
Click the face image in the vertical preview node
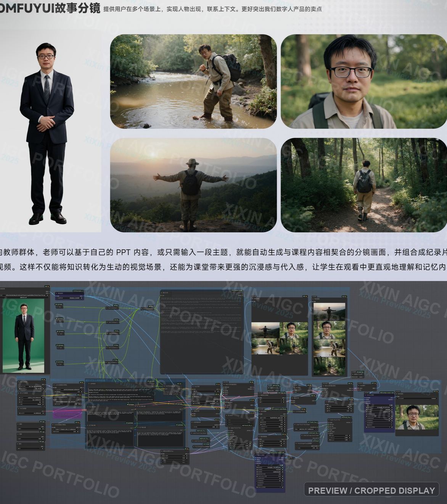pyautogui.click(x=330, y=330)
